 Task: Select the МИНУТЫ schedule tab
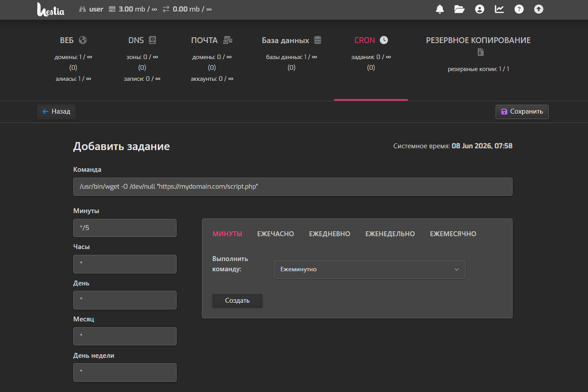(x=227, y=234)
